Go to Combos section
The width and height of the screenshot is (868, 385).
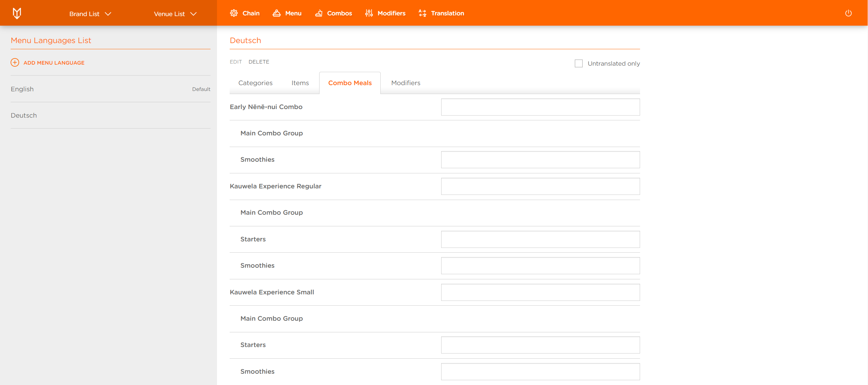point(334,13)
